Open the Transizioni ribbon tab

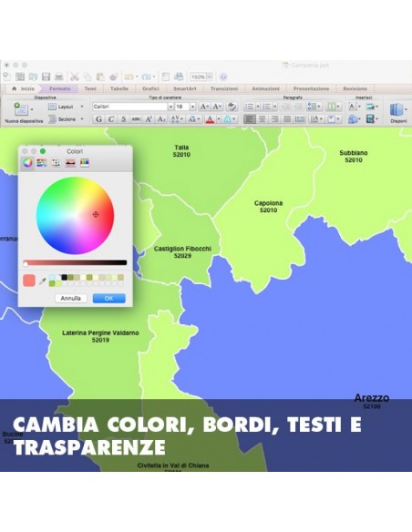(224, 88)
